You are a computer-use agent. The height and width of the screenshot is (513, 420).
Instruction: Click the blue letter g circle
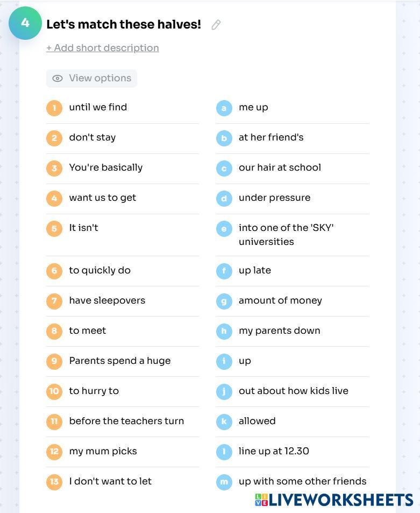click(x=224, y=301)
